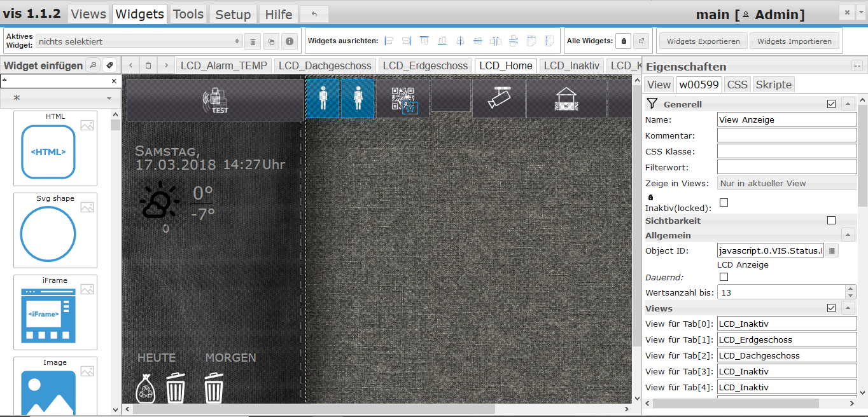
Task: Open the LCD_Dachgeschoss view tab
Action: point(325,65)
